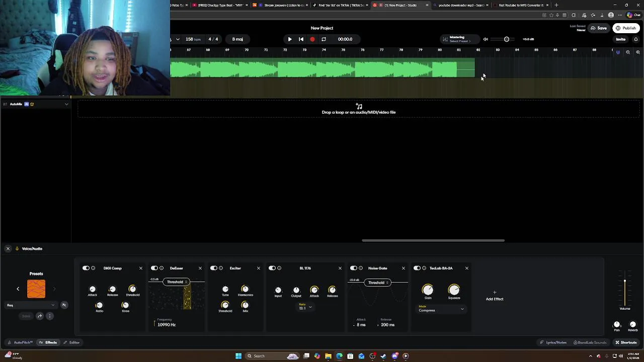Toggle the Exciter effect on/off

(x=214, y=268)
